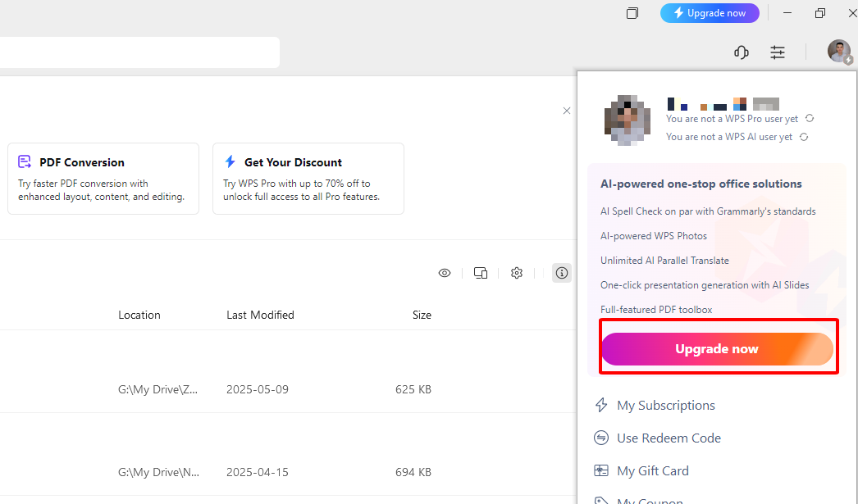
Task: Open My Subscriptions from the account menu
Action: pyautogui.click(x=665, y=406)
